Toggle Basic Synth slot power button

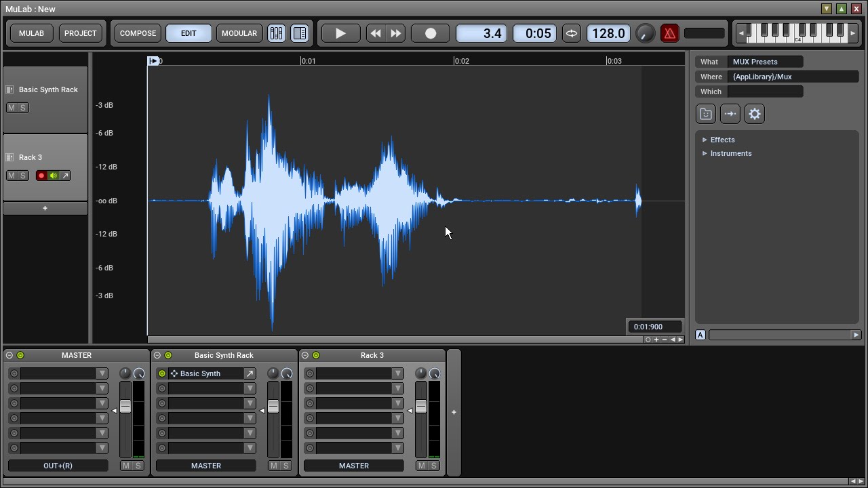162,373
